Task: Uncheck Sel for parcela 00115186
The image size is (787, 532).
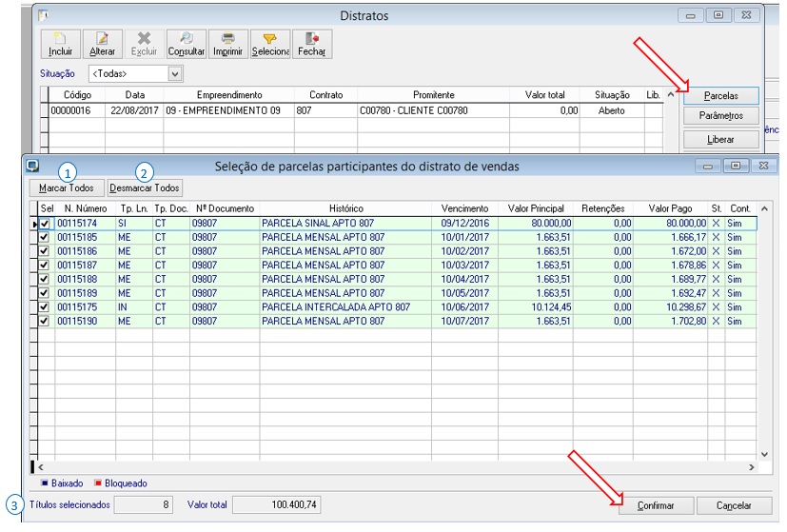Action: tap(44, 251)
